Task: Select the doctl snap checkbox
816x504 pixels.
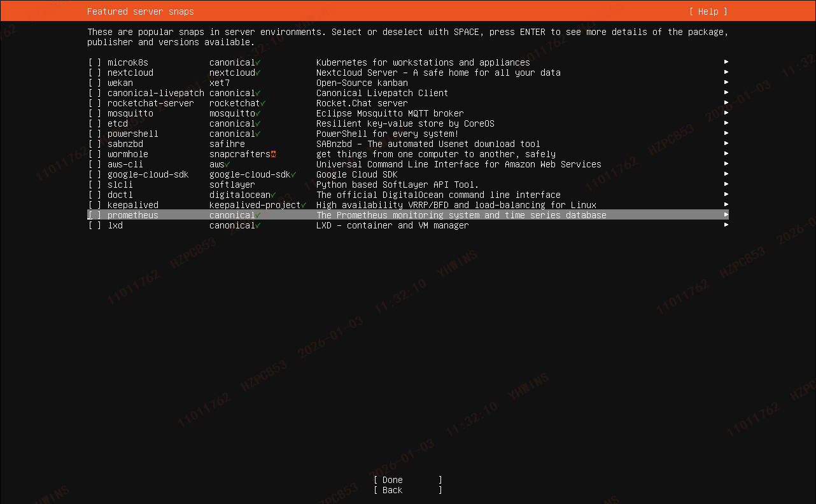Action: (x=94, y=195)
